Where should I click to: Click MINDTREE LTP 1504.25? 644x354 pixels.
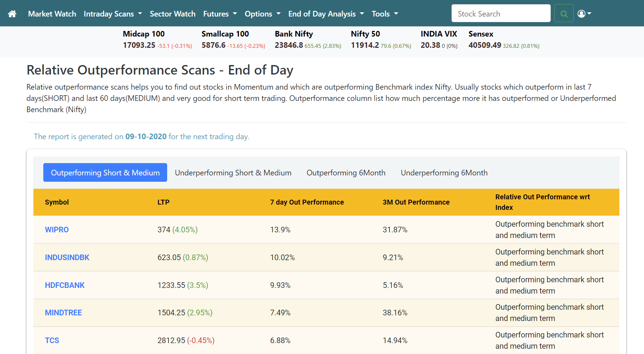(x=171, y=313)
